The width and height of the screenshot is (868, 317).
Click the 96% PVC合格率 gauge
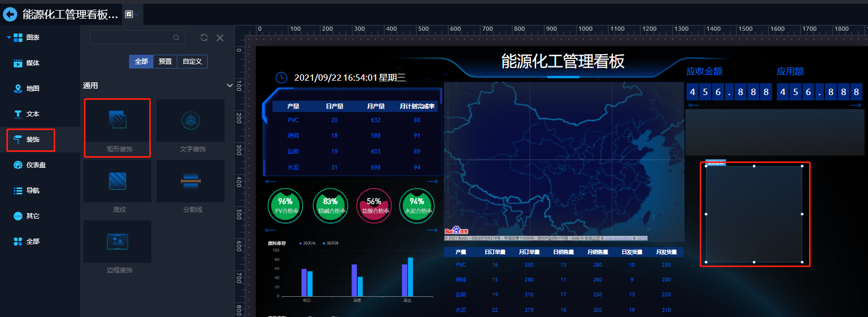[286, 206]
